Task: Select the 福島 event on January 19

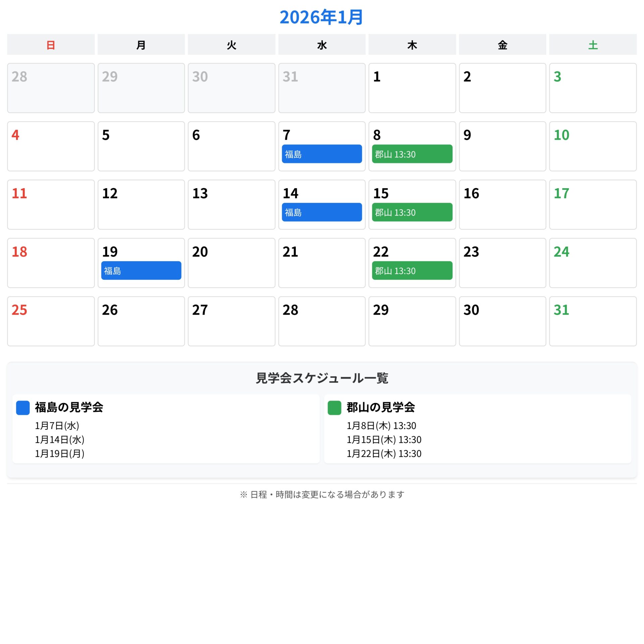Action: click(141, 270)
